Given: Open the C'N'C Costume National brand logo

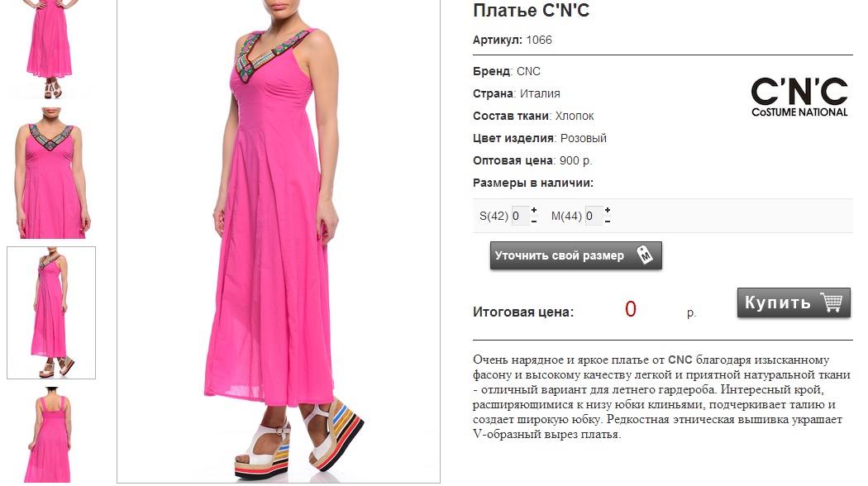Looking at the screenshot, I should 799,98.
